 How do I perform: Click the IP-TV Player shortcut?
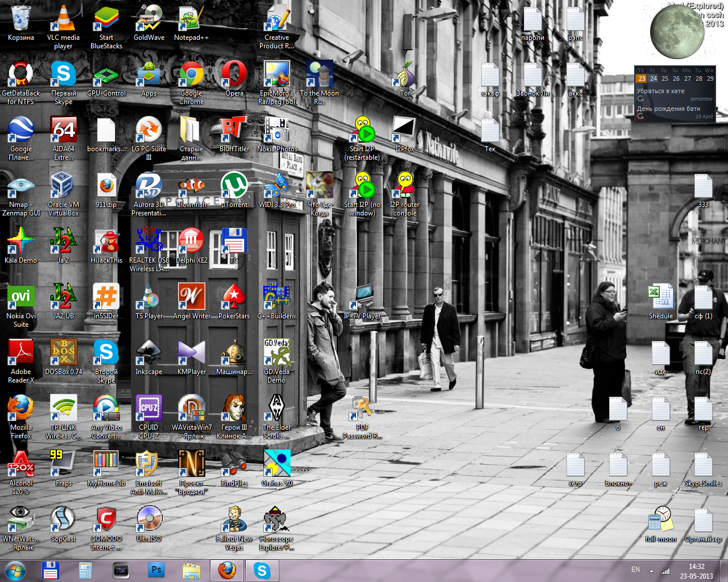(362, 302)
